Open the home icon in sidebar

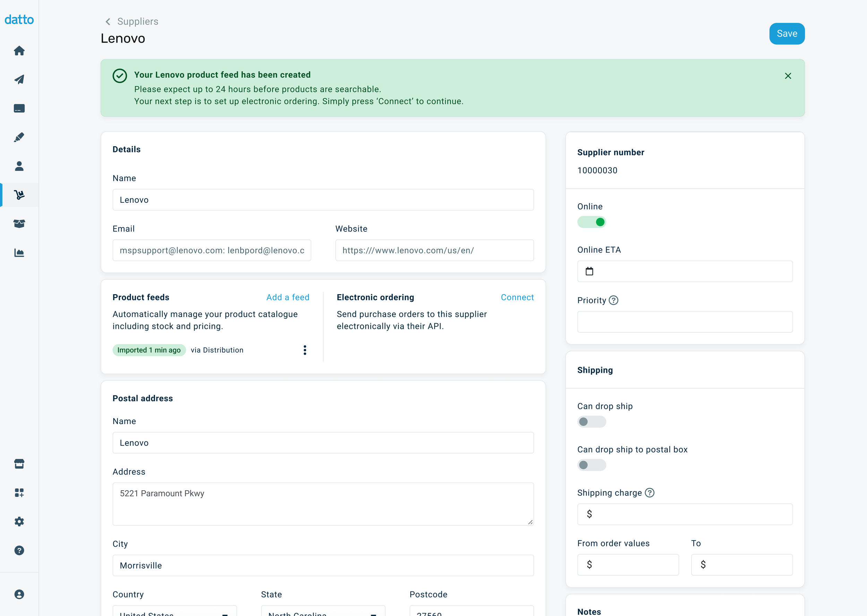click(19, 51)
